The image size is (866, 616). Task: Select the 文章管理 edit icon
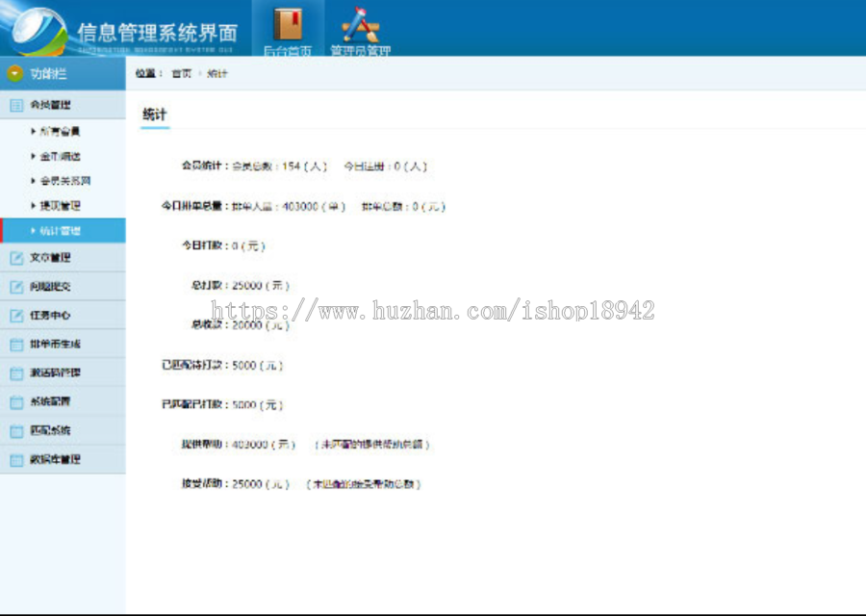[17, 258]
